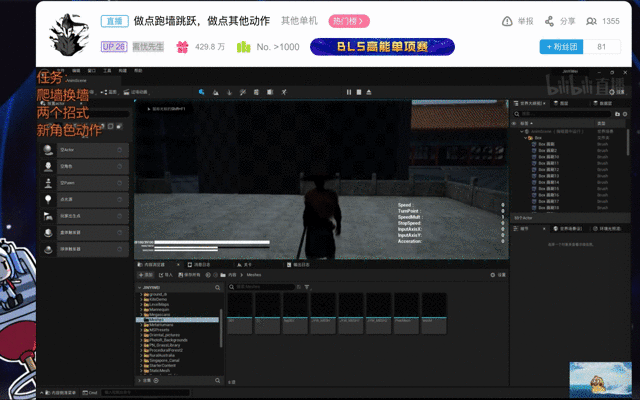Pause the play-in-editor simulation
This screenshot has width=640, height=400.
pyautogui.click(x=349, y=92)
